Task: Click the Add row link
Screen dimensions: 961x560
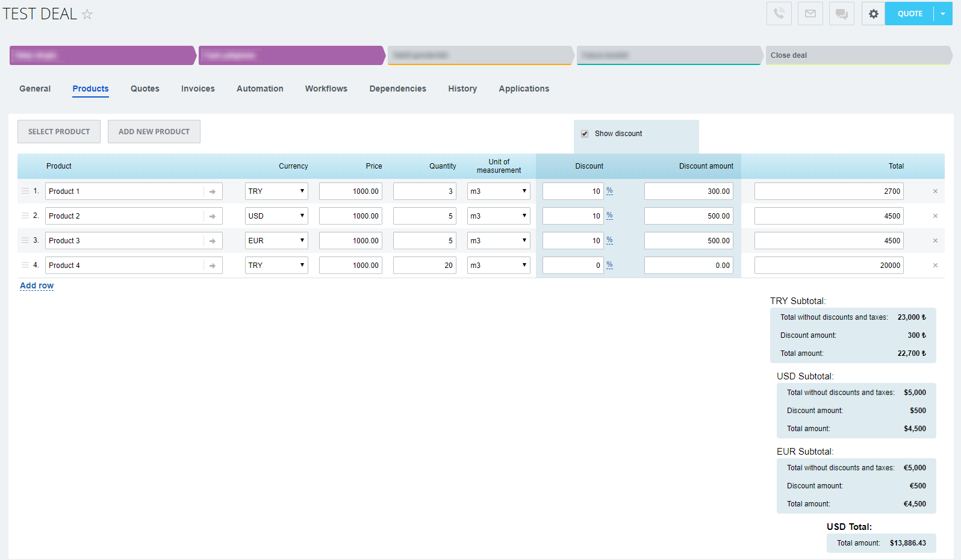Action: 37,285
